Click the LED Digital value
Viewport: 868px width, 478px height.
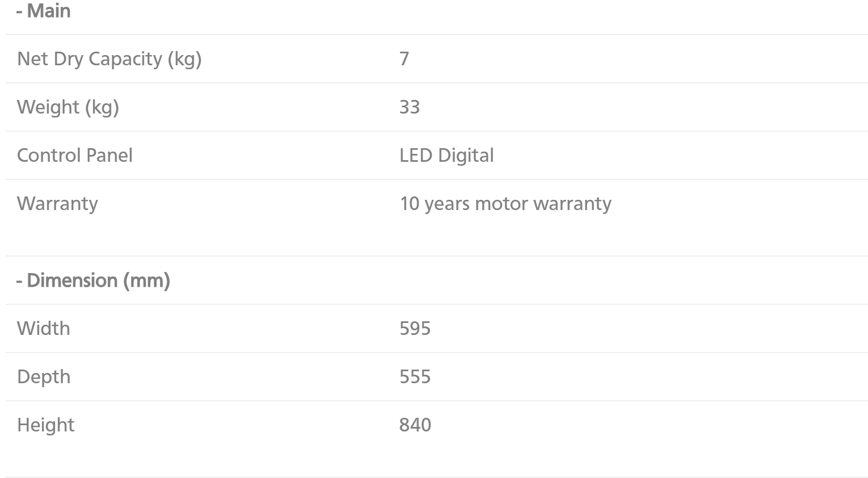[446, 156]
